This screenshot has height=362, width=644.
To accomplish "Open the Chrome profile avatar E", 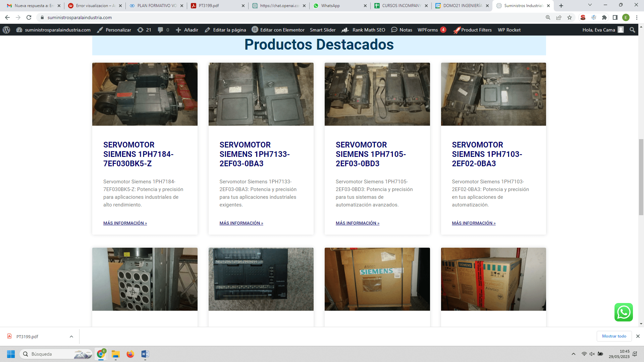I will (x=626, y=17).
